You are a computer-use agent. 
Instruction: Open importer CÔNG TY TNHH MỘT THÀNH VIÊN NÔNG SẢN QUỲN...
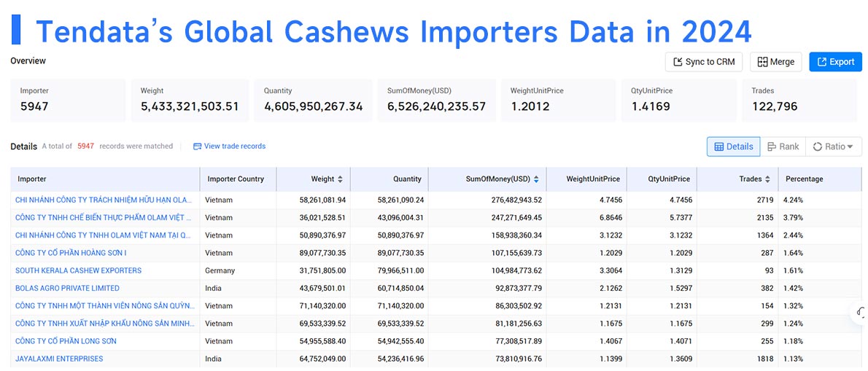pyautogui.click(x=104, y=305)
